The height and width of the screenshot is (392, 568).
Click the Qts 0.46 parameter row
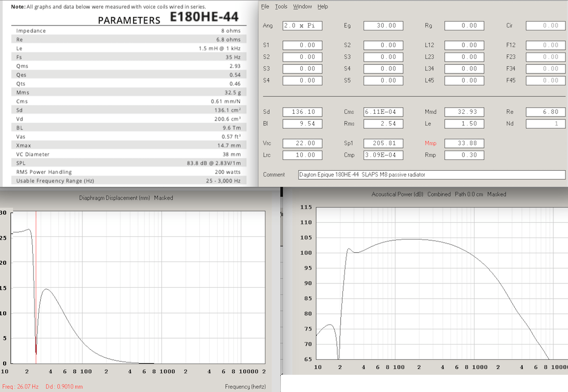(128, 84)
